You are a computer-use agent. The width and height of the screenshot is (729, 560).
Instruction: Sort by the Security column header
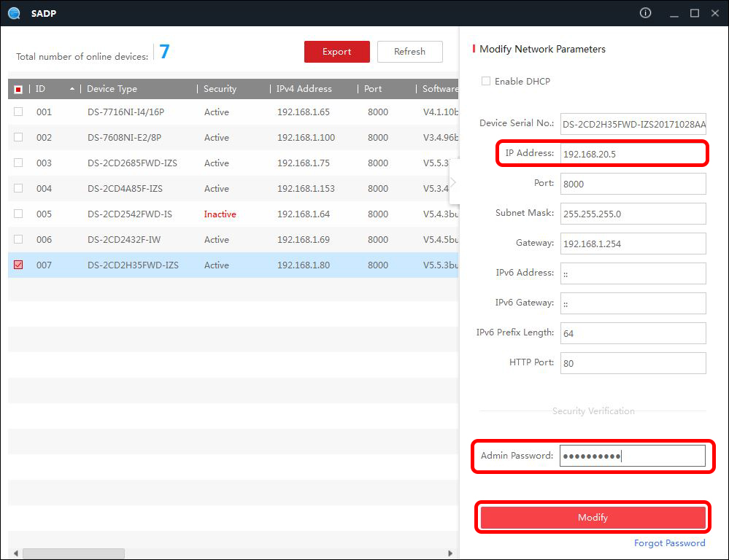pyautogui.click(x=220, y=89)
